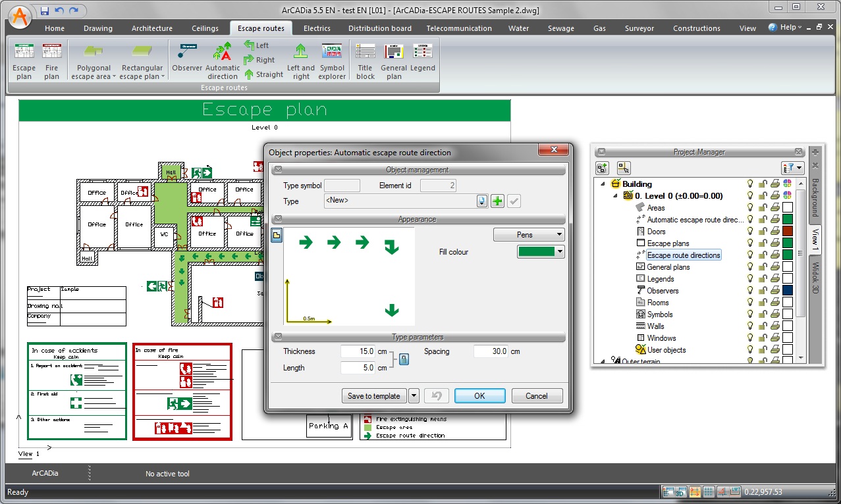This screenshot has width=841, height=504.
Task: Collapse the Building tree node
Action: click(x=603, y=184)
